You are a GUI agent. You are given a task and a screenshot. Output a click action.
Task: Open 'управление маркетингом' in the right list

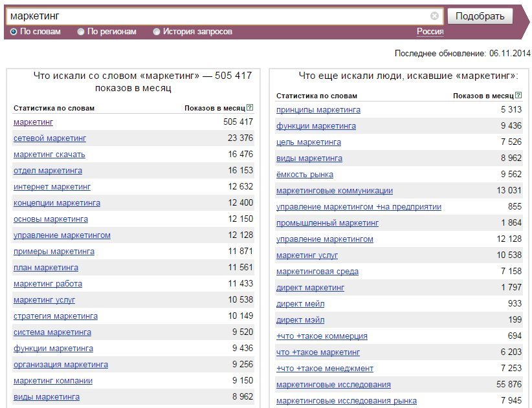click(x=325, y=239)
